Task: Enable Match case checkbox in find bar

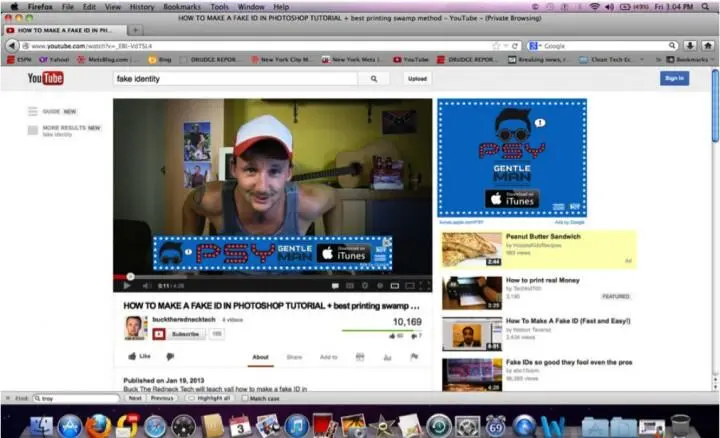Action: (245, 399)
